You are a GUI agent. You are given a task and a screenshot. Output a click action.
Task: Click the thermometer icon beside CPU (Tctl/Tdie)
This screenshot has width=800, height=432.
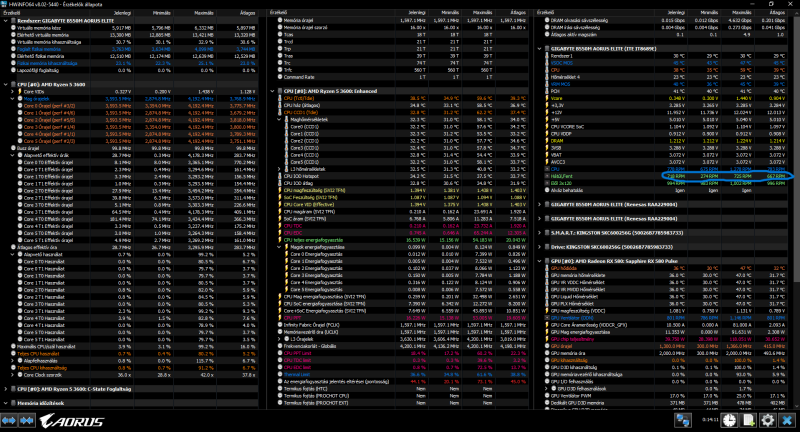[x=280, y=98]
